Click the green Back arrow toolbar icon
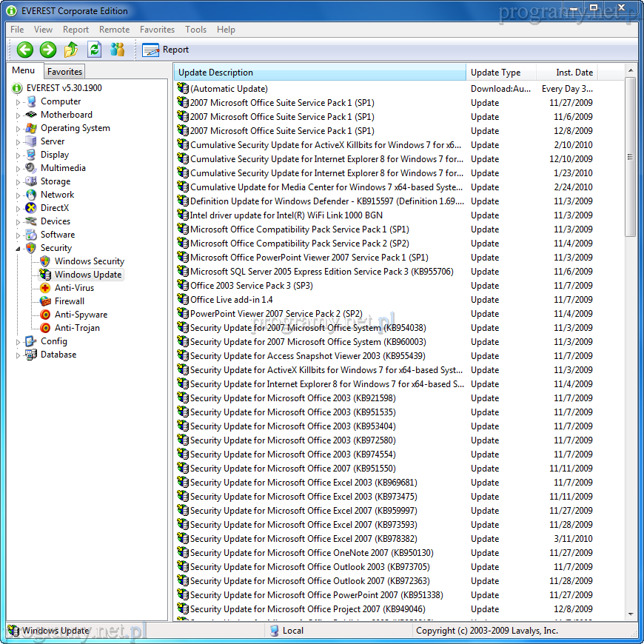This screenshot has height=644, width=644. [x=25, y=50]
